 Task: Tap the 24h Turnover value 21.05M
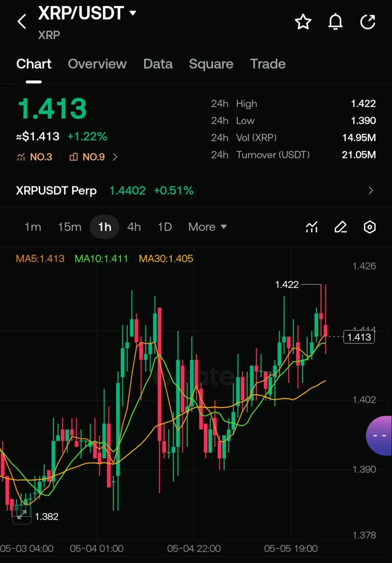coord(359,155)
